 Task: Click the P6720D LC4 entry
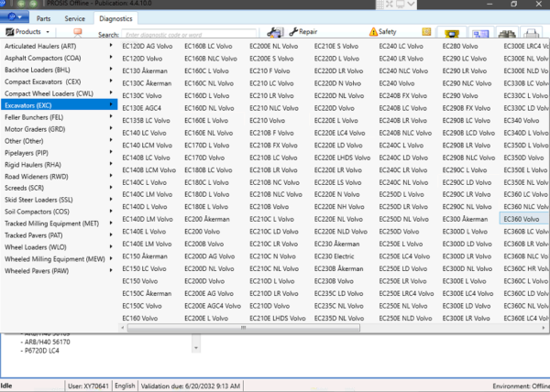tap(40, 351)
